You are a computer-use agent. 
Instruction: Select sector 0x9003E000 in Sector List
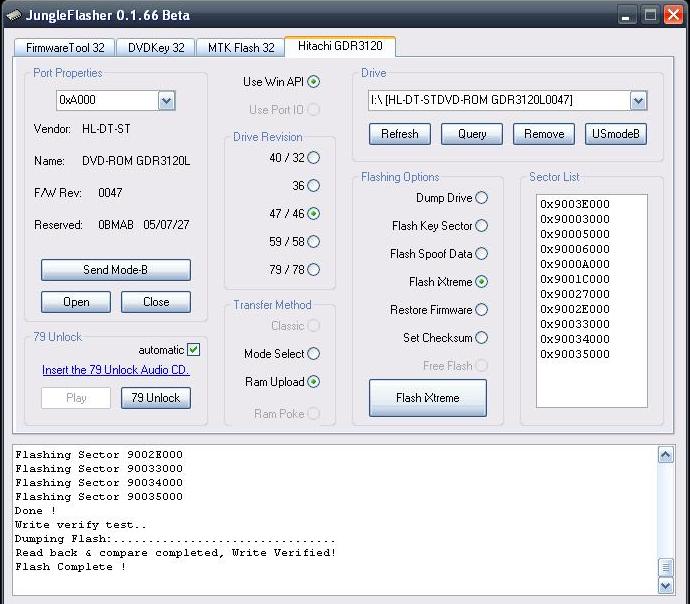[x=575, y=204]
